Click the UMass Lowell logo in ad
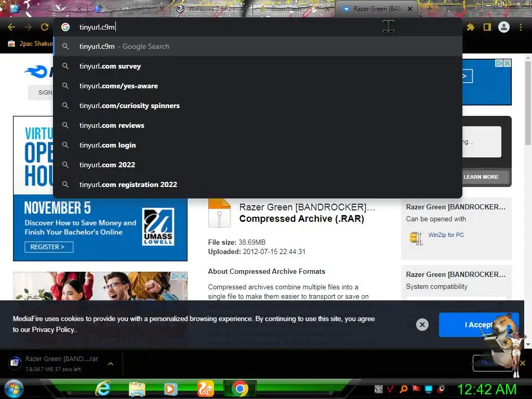Image resolution: width=532 pixels, height=399 pixels. tap(158, 227)
